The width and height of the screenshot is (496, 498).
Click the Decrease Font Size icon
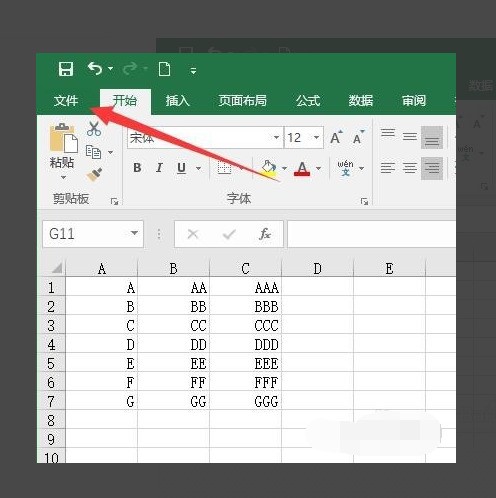[x=358, y=137]
